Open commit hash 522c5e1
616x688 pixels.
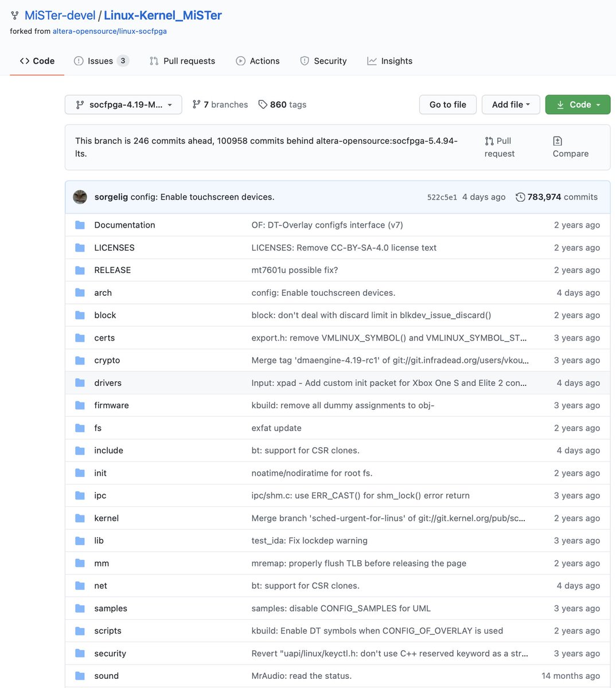point(442,197)
